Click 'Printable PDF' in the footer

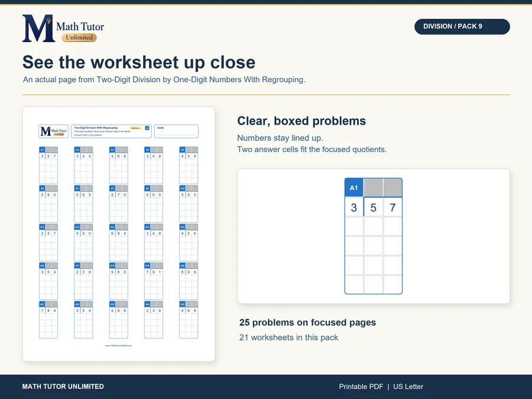361,387
